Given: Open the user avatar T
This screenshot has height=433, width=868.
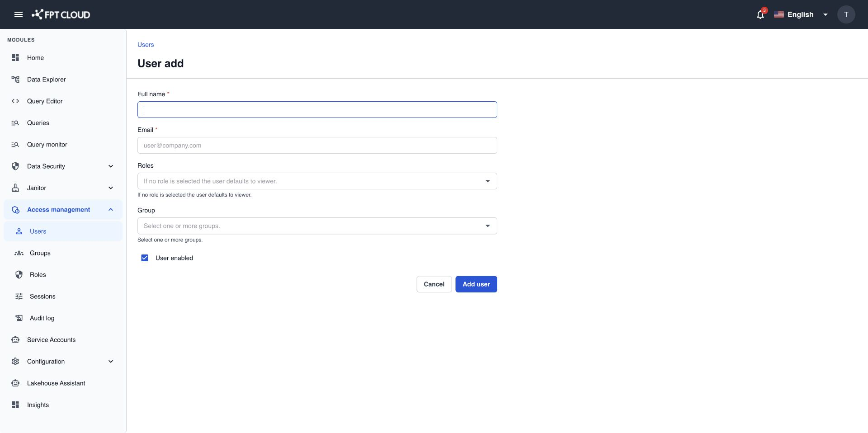Looking at the screenshot, I should pyautogui.click(x=846, y=14).
